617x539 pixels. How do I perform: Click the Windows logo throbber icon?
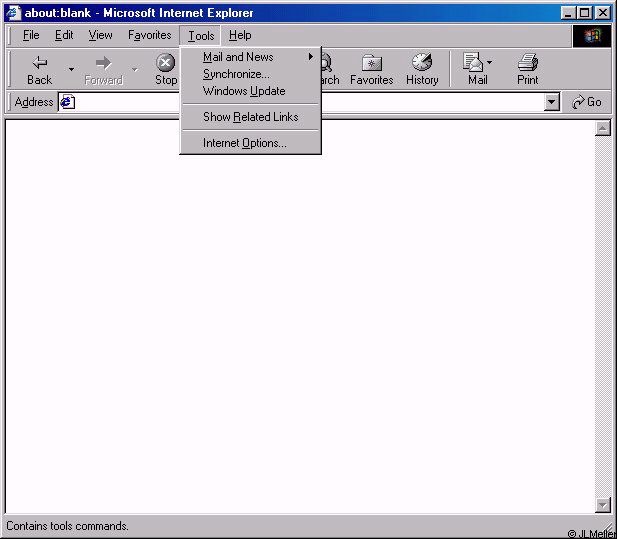pyautogui.click(x=591, y=35)
